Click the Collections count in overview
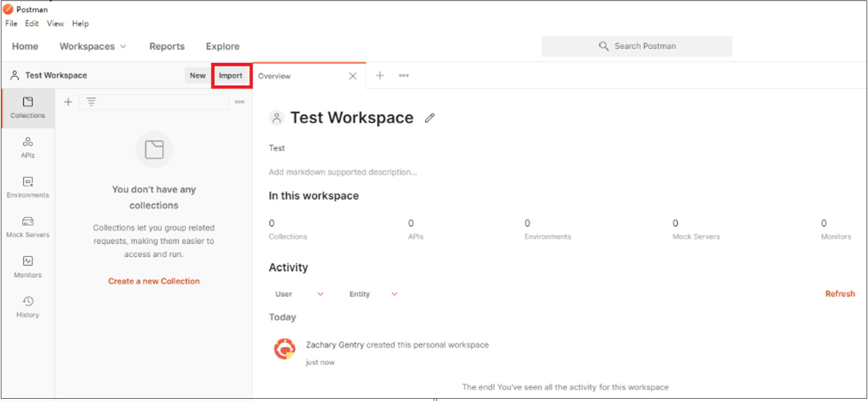Viewport: 868px width, 401px height. (x=288, y=230)
